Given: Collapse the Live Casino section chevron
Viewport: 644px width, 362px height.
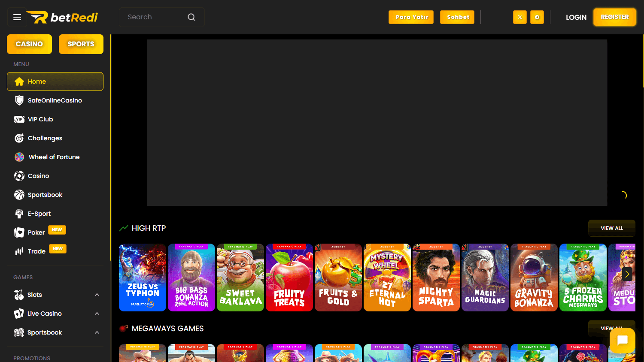Looking at the screenshot, I should click(x=97, y=314).
